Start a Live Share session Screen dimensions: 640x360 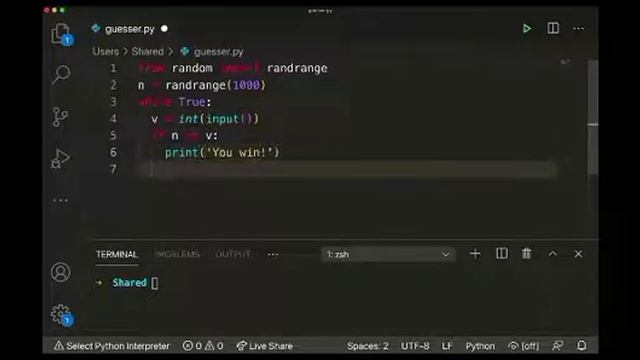[x=264, y=346]
